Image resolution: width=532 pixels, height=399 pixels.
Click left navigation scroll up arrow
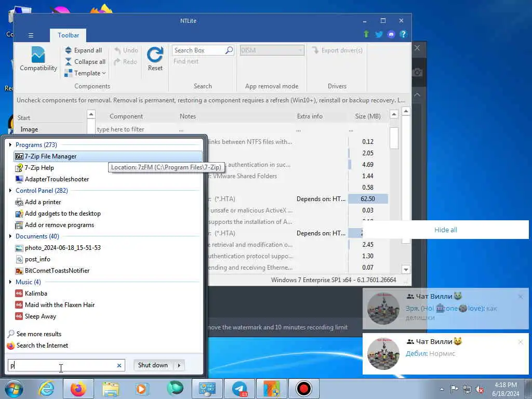coord(91,114)
